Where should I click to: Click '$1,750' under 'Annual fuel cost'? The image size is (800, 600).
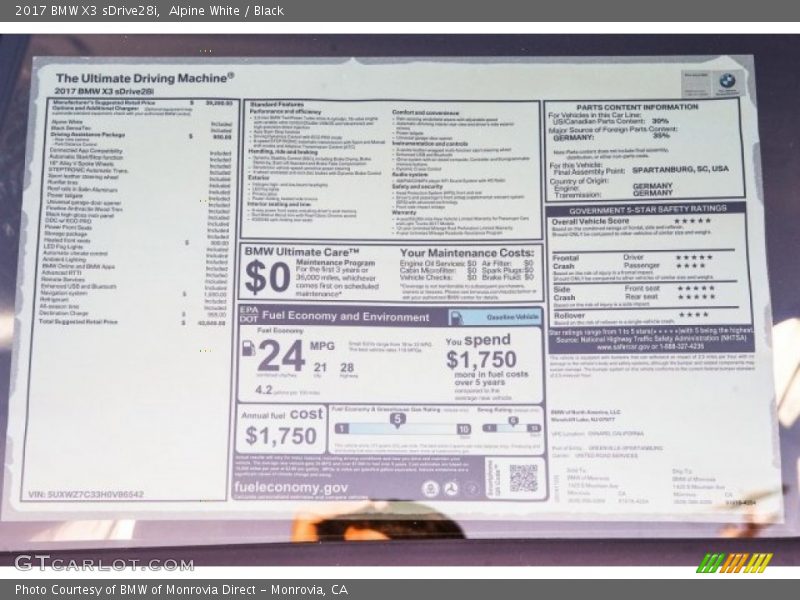[x=281, y=436]
